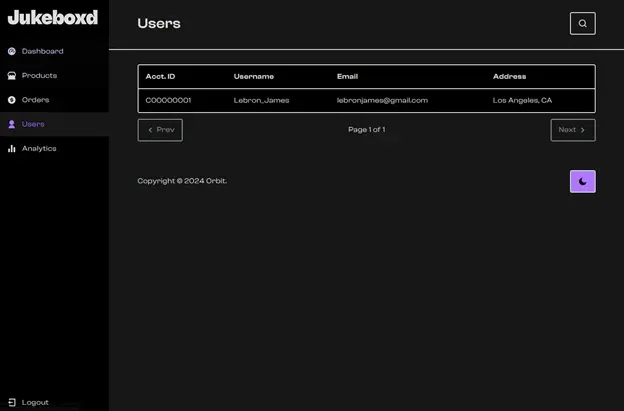This screenshot has width=624, height=411.
Task: Click the Logout label
Action: [35, 402]
